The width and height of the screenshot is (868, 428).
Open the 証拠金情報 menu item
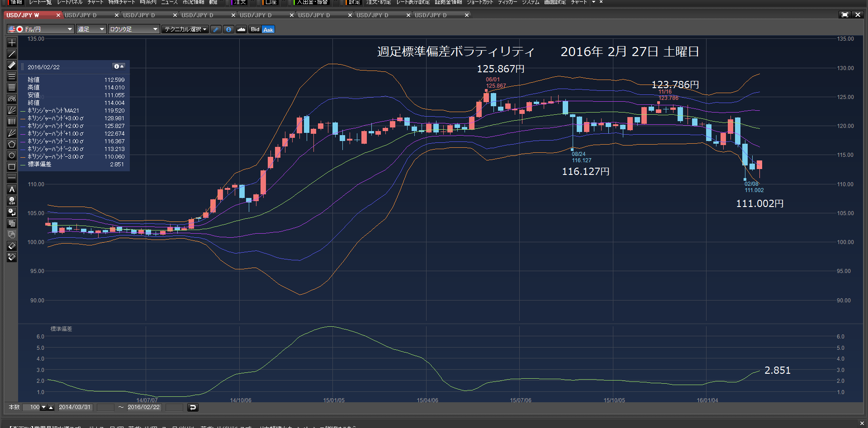[448, 2]
